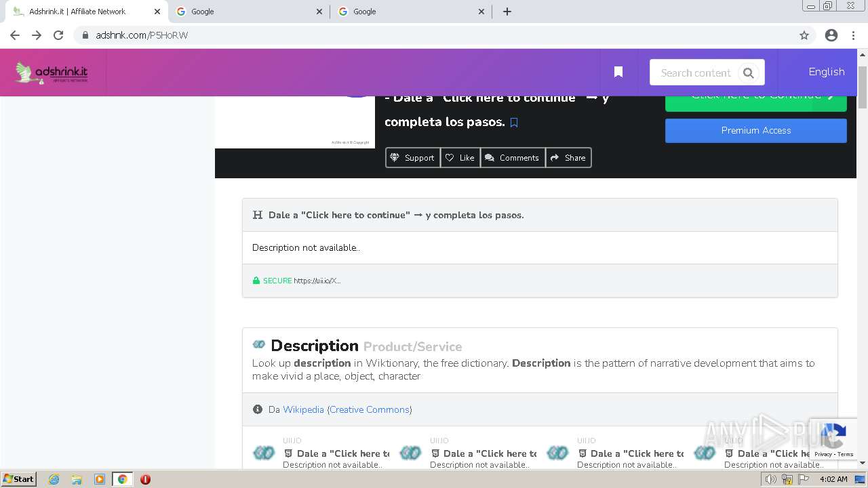Screen dimensions: 868x488
Task: Click the adshrink.it logo
Action: click(x=52, y=73)
